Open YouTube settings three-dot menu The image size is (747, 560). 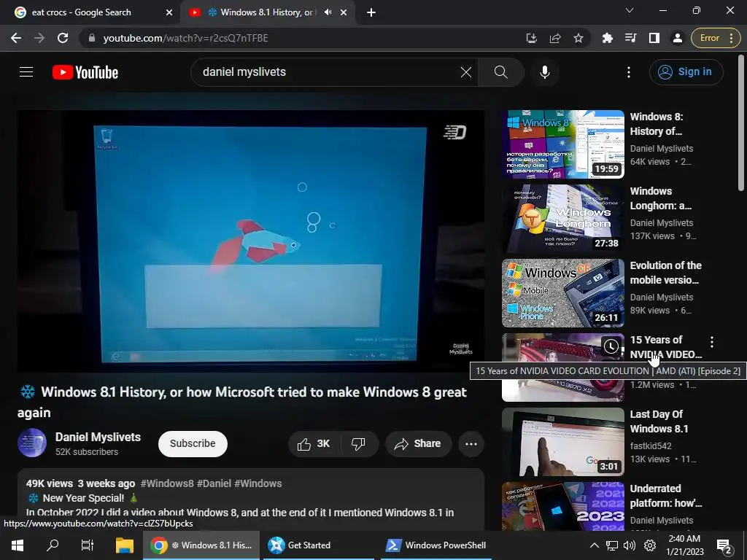pos(629,72)
